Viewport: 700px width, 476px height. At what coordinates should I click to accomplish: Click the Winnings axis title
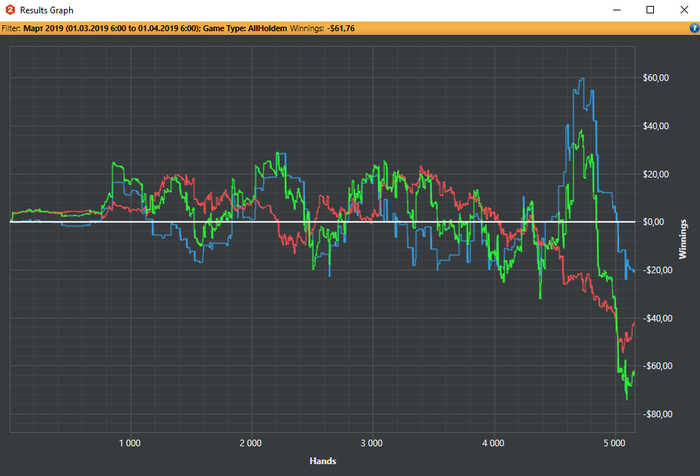[x=682, y=238]
